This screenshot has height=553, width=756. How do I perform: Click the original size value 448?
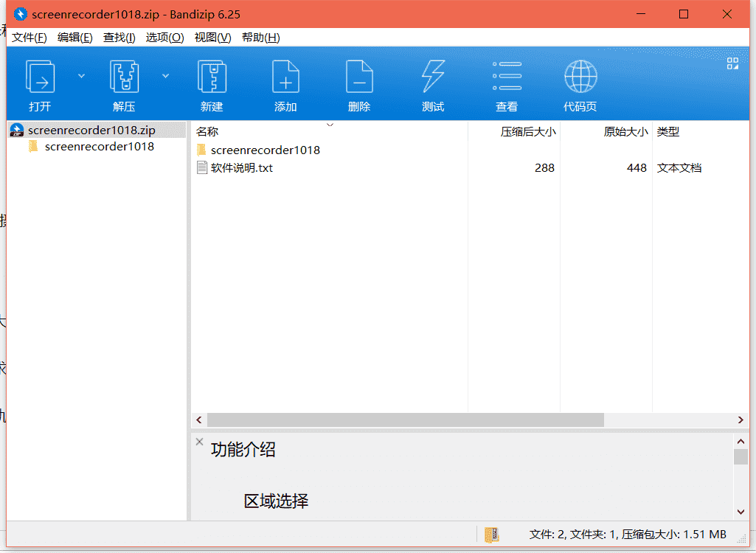pyautogui.click(x=637, y=168)
